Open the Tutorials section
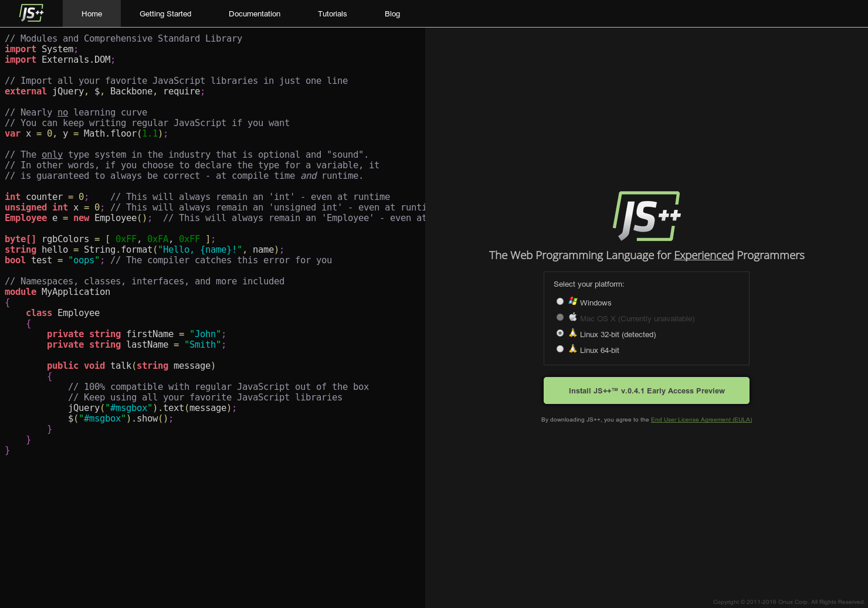 [332, 13]
